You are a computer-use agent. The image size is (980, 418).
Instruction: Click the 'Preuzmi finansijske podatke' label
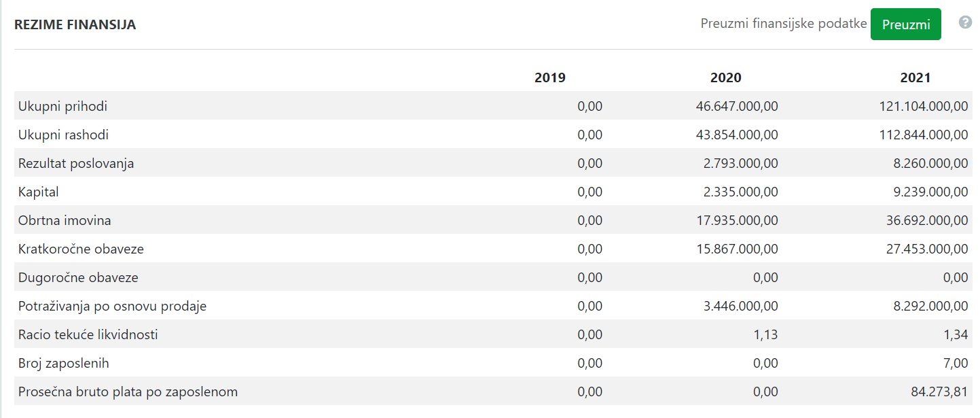pos(784,24)
